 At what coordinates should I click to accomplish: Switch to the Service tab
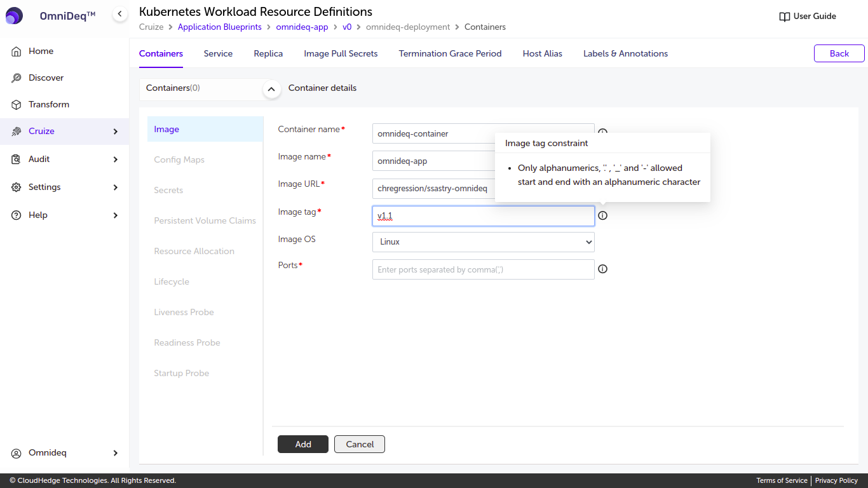coord(218,54)
